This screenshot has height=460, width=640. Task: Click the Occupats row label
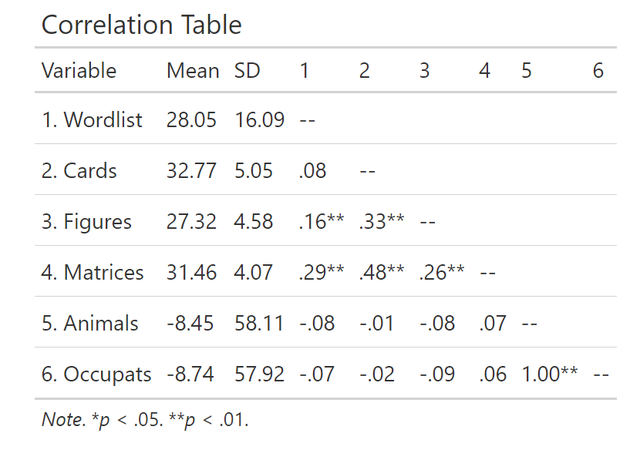96,374
